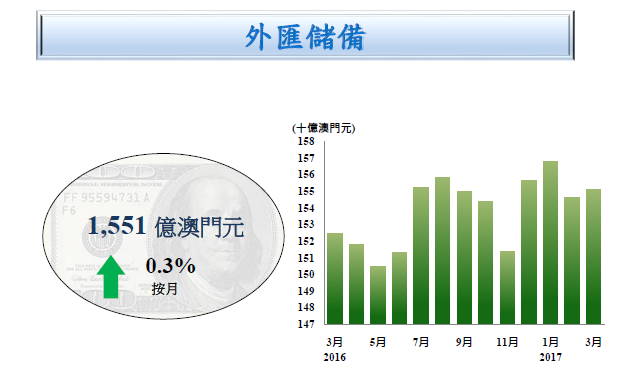
Task: Select the figure 1,551
Action: (x=117, y=226)
